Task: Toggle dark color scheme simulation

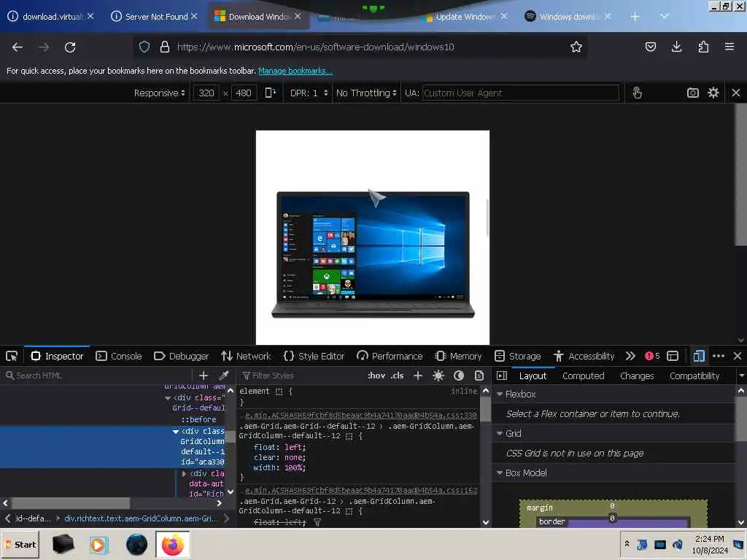Action: pos(458,376)
